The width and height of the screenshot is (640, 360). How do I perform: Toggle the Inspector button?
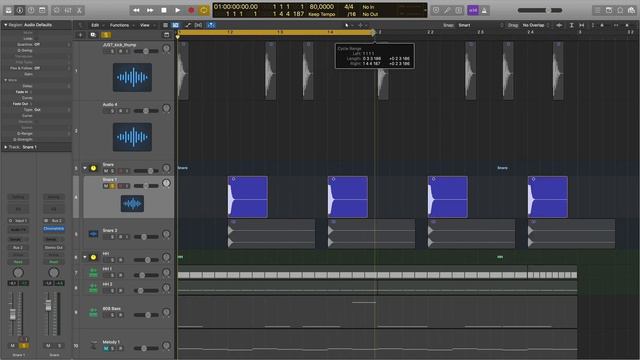pos(20,10)
